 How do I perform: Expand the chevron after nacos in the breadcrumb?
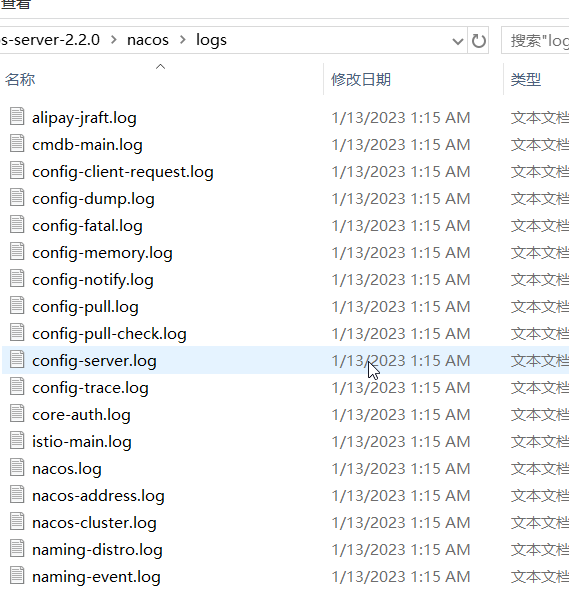(x=183, y=40)
